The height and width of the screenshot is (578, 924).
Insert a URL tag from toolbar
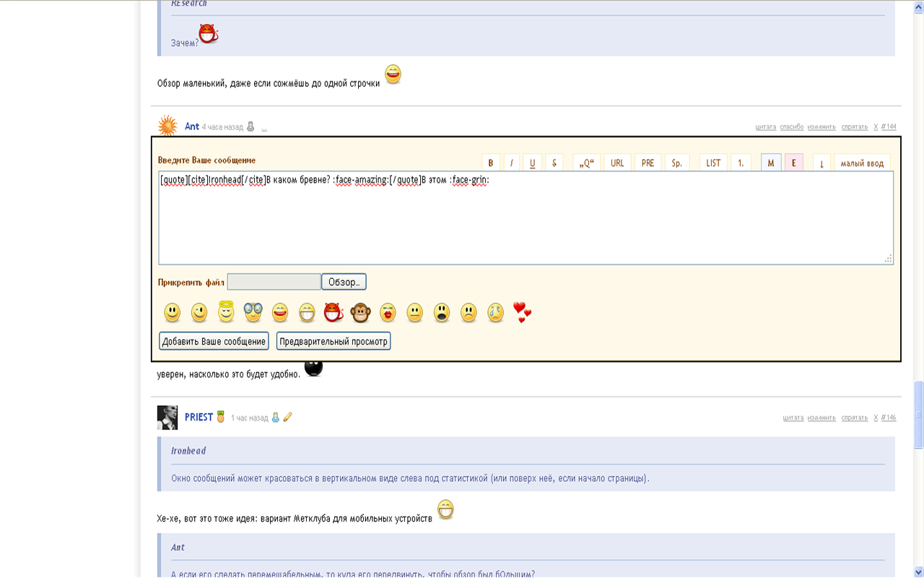[617, 163]
